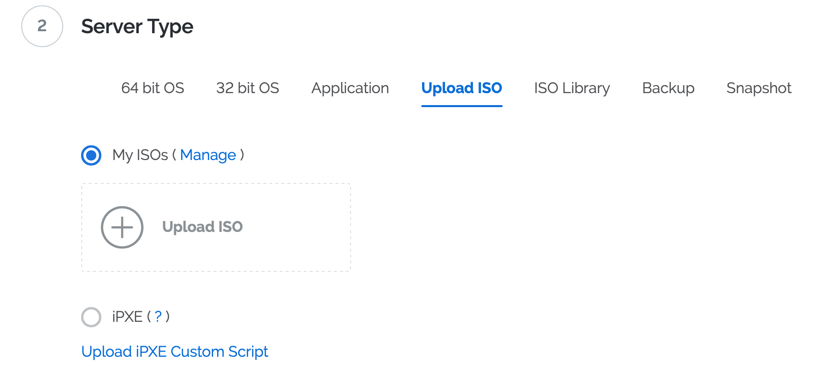
Task: Click the Upload iPXE Custom Script link
Action: (x=175, y=352)
